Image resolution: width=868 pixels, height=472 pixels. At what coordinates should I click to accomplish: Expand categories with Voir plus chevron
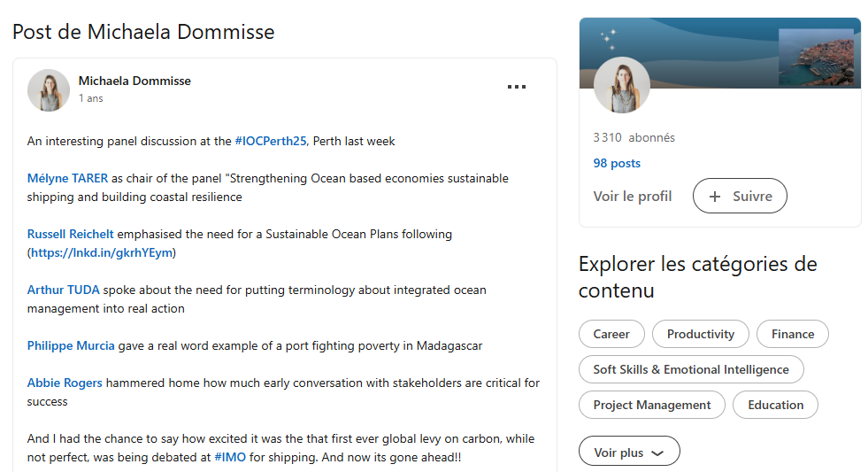(657, 453)
